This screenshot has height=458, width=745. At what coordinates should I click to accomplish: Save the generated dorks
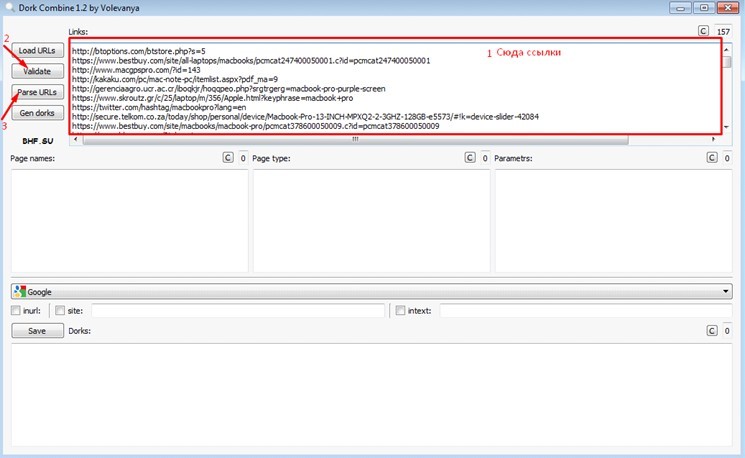(37, 330)
